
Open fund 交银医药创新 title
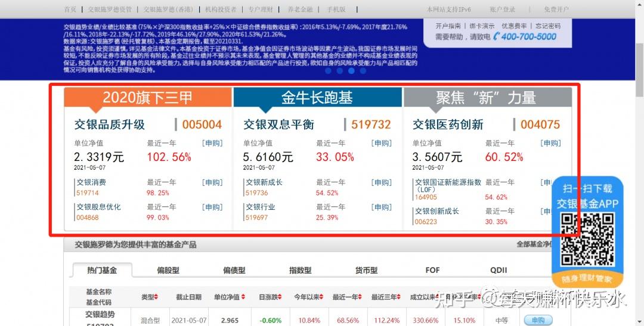click(448, 125)
